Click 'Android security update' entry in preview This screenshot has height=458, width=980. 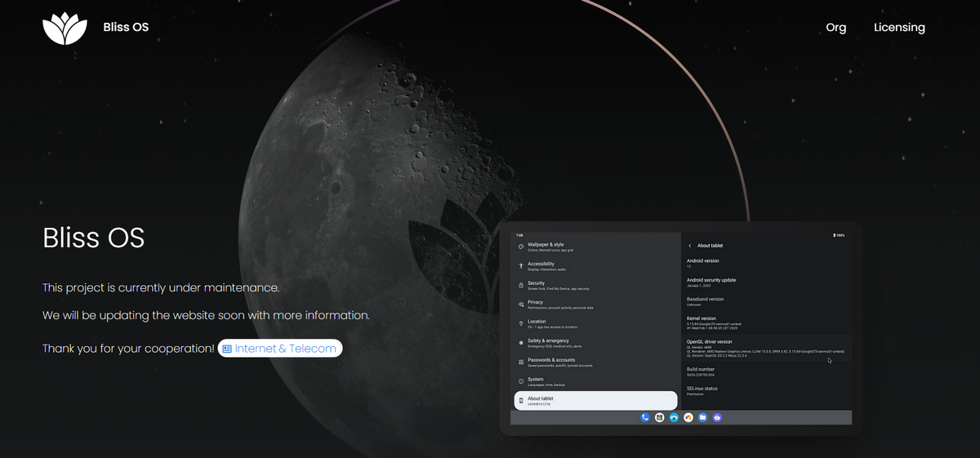coord(766,282)
